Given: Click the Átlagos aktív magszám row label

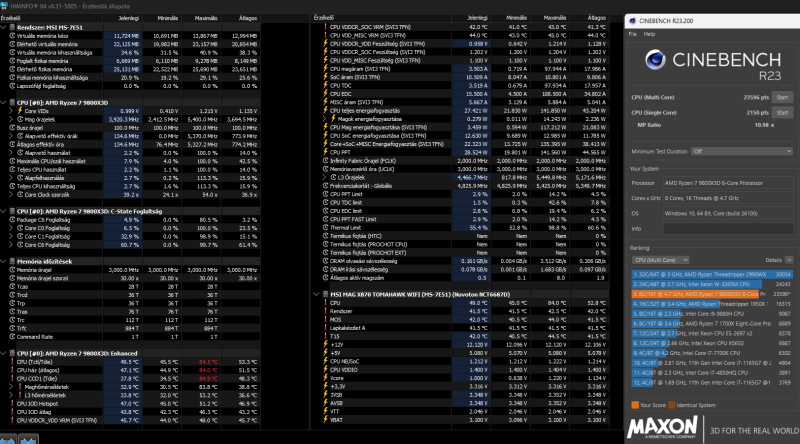Looking at the screenshot, I should pos(357,278).
